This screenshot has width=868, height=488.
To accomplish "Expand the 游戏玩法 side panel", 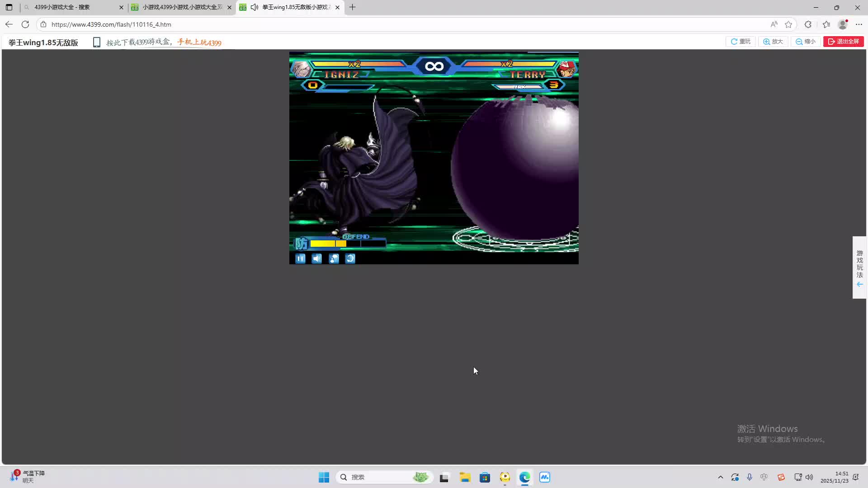I will 859,267.
